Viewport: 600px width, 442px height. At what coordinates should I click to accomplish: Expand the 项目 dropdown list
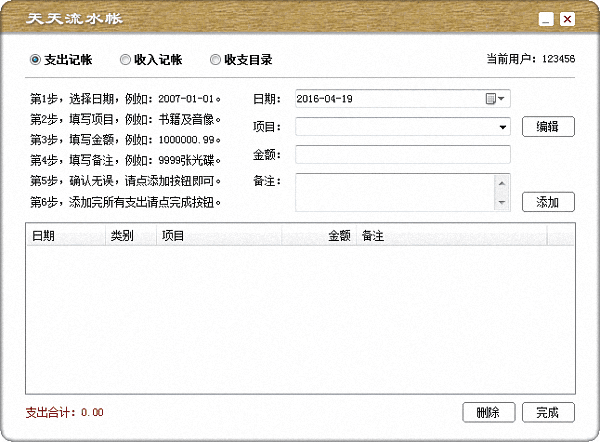tap(502, 127)
